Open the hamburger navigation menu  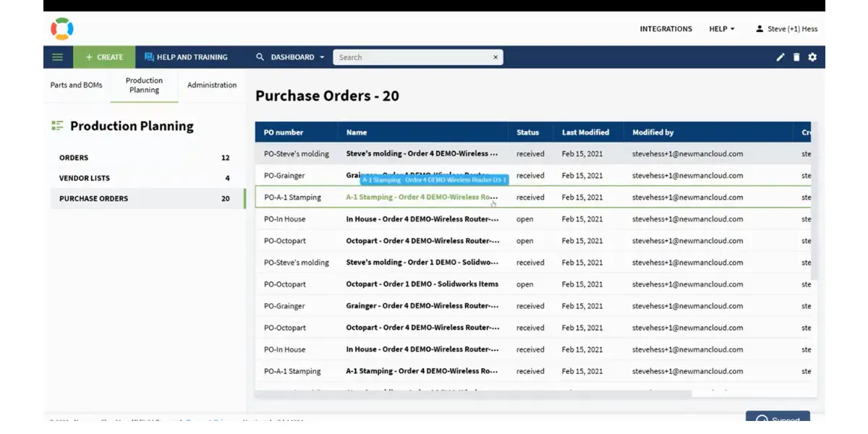[x=58, y=57]
